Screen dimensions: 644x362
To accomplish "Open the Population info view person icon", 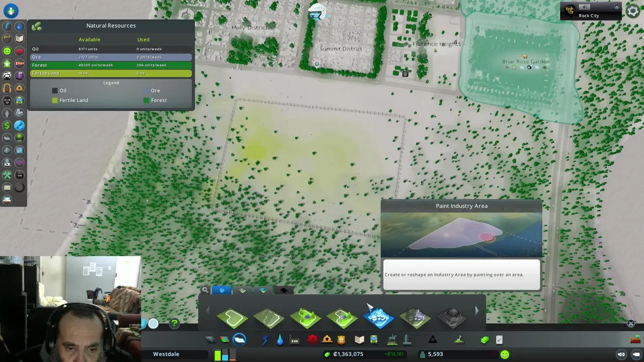I will coord(7,113).
